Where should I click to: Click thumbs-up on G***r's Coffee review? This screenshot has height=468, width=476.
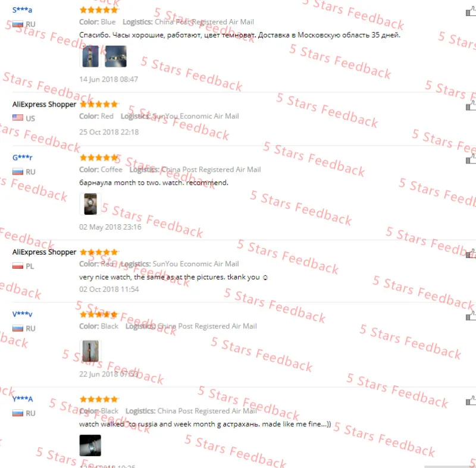(x=471, y=159)
